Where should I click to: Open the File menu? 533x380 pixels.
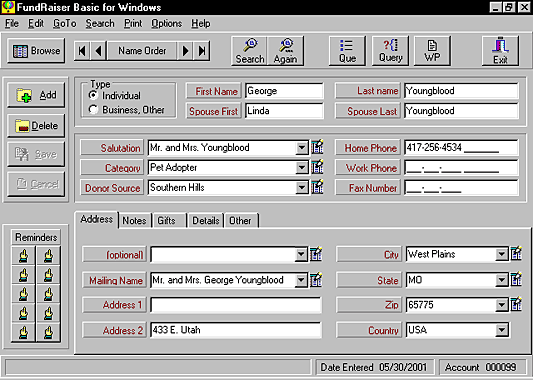click(x=12, y=23)
